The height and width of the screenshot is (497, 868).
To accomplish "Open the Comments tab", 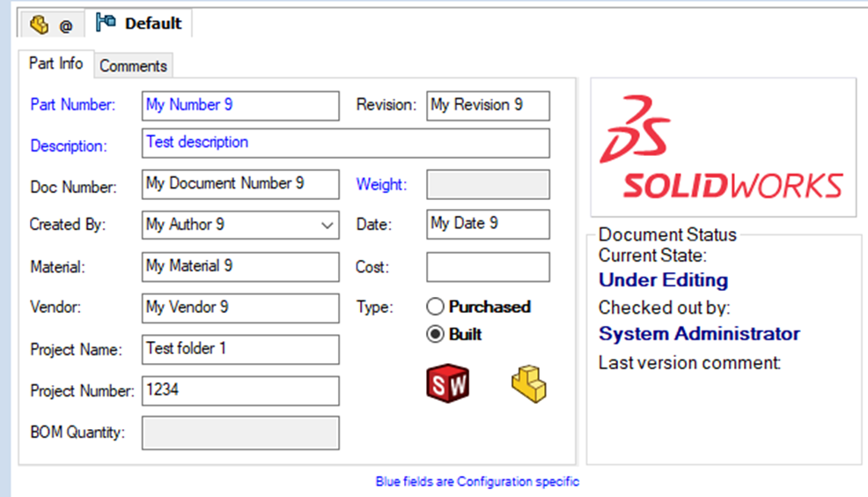I will tap(133, 66).
